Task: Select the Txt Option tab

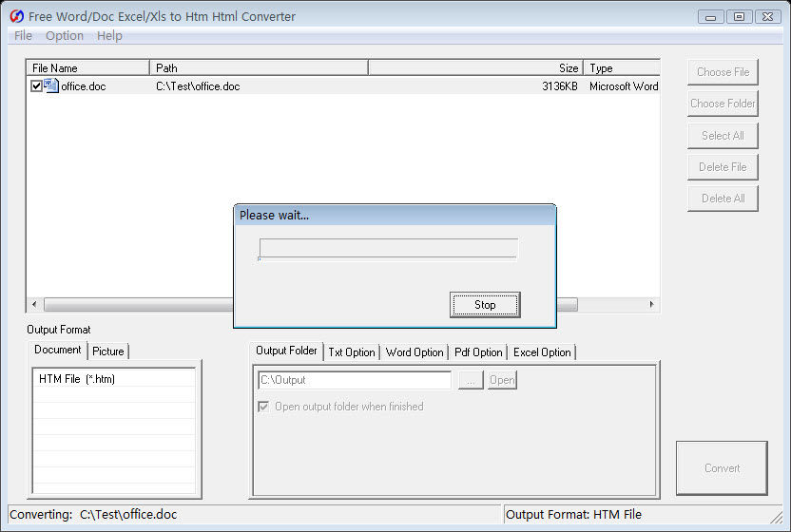Action: [351, 352]
